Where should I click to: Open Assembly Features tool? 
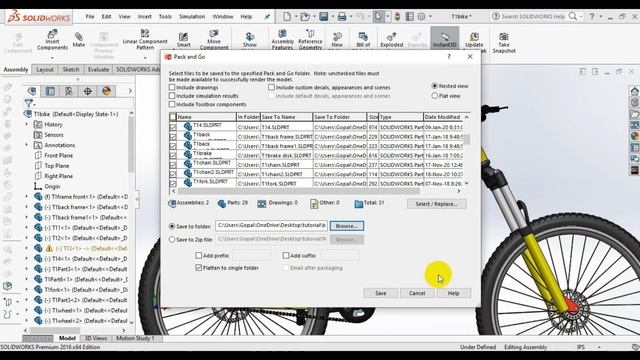click(x=282, y=40)
